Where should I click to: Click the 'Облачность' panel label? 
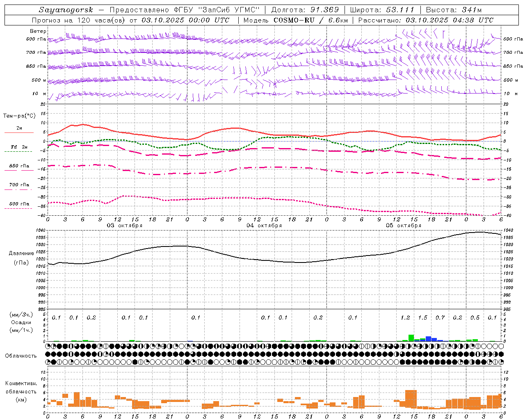pyautogui.click(x=21, y=356)
